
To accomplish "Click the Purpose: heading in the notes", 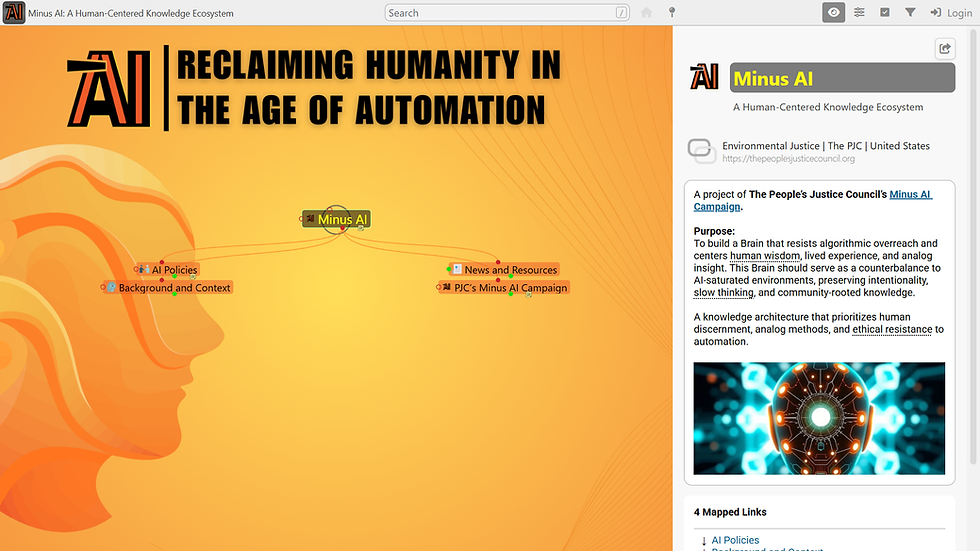I will pos(714,231).
